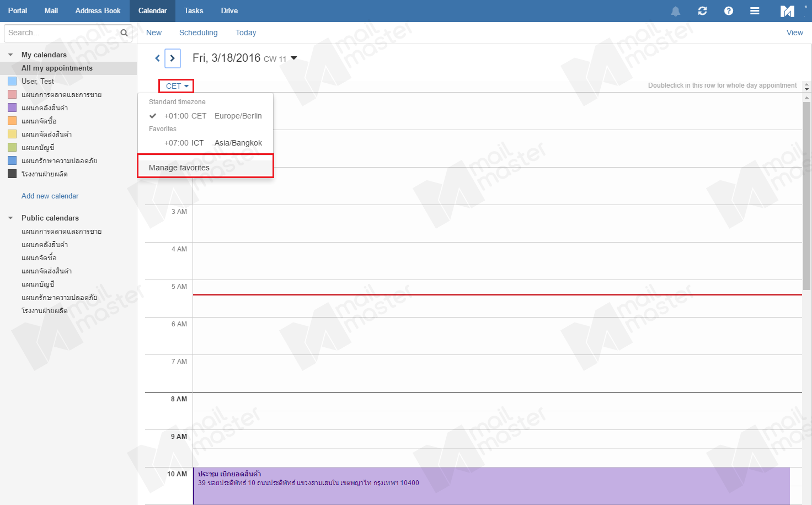Open the Address Book tab

click(98, 10)
